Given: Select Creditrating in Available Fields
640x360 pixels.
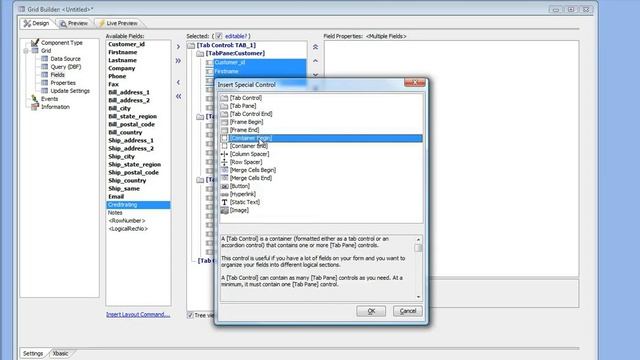Looking at the screenshot, I should pyautogui.click(x=138, y=205).
